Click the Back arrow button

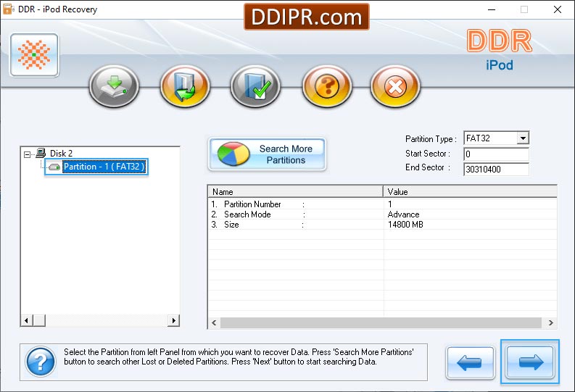[x=470, y=363]
